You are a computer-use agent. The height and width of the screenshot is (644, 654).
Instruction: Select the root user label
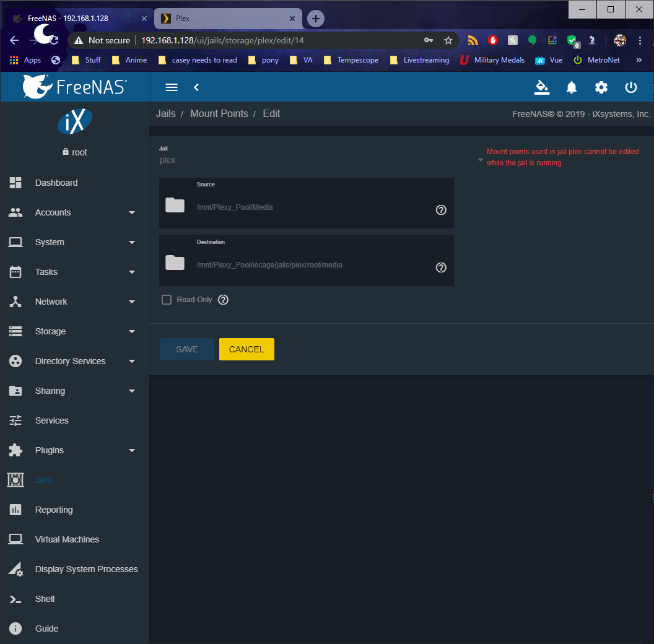(x=79, y=152)
